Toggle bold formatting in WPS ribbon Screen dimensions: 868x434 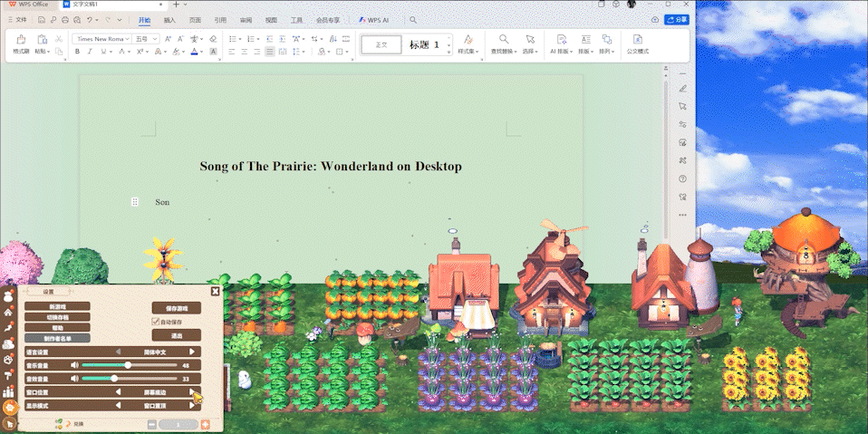(78, 52)
